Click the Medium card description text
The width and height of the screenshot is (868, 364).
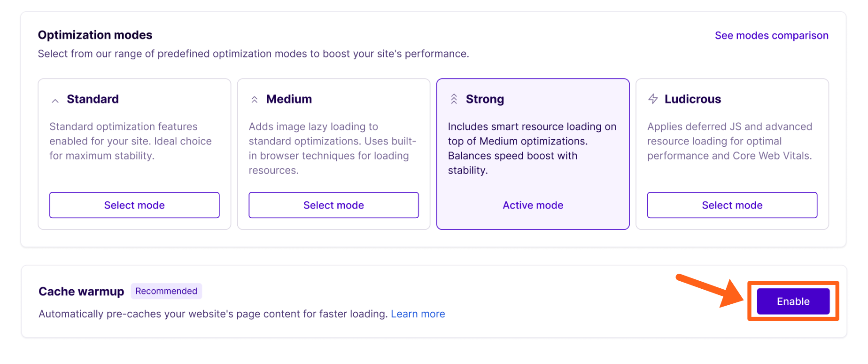332,148
